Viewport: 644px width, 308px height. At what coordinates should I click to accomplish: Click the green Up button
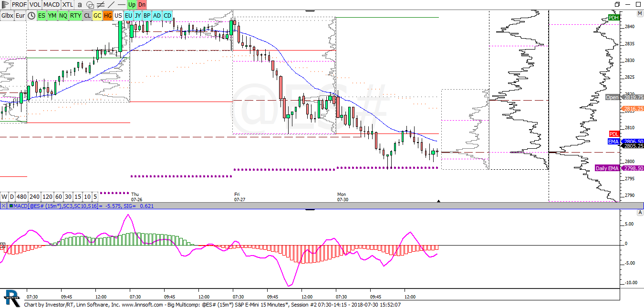(132, 4)
